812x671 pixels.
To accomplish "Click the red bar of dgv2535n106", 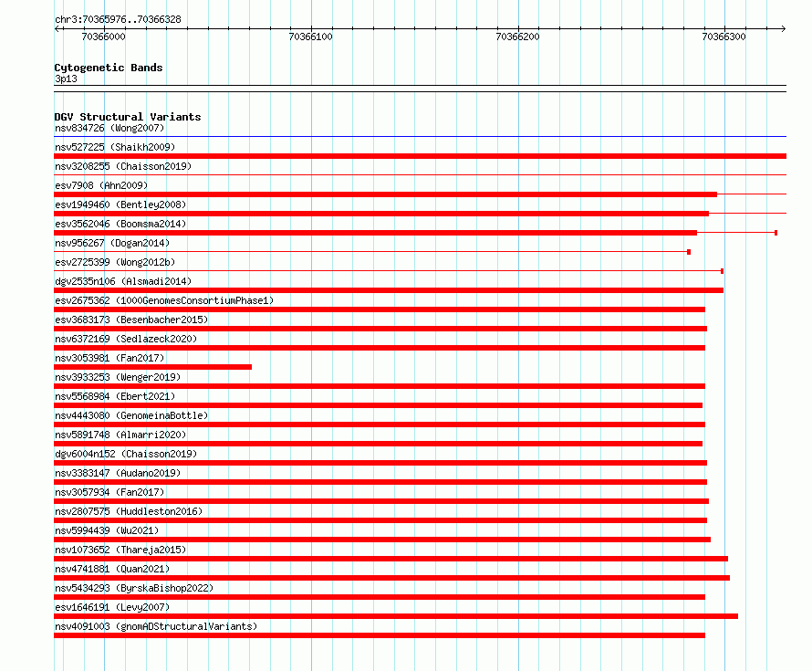I will pos(389,290).
